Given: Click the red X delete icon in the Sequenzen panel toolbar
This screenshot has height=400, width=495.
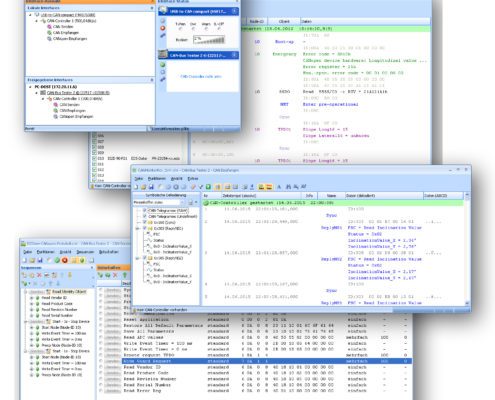Looking at the screenshot, I should click(39, 275).
